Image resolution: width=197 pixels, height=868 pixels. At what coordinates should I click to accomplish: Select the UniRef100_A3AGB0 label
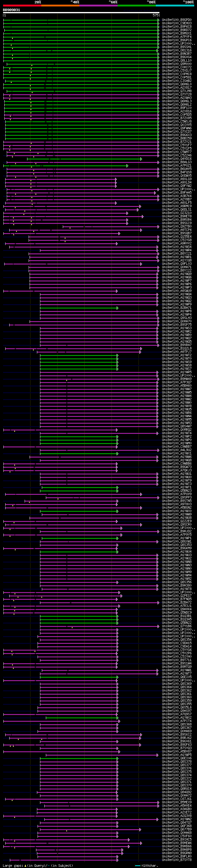pos(177,809)
